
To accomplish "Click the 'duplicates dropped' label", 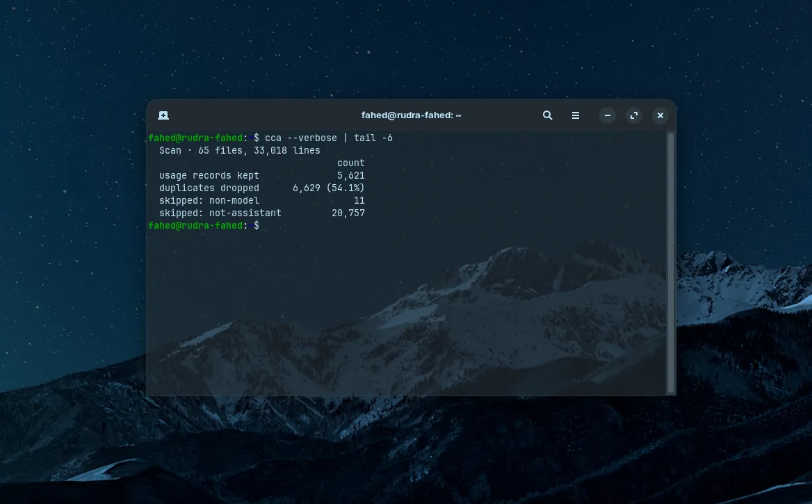I will (x=209, y=188).
